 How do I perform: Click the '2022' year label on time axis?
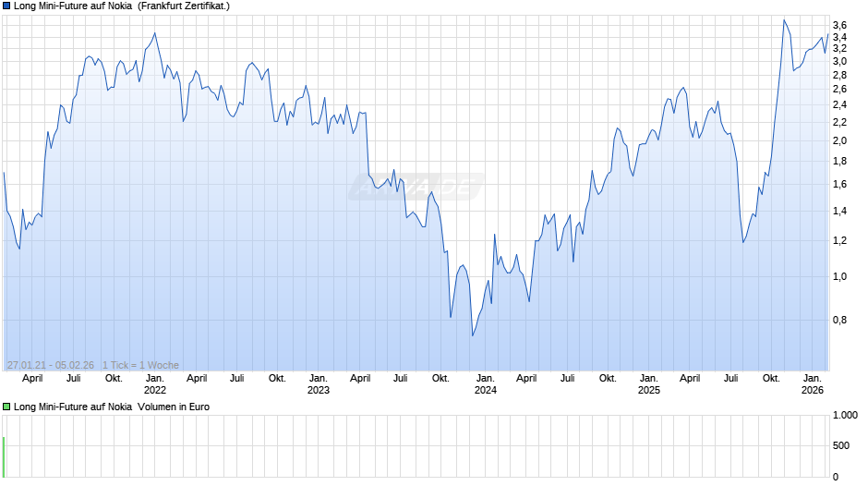[x=155, y=390]
